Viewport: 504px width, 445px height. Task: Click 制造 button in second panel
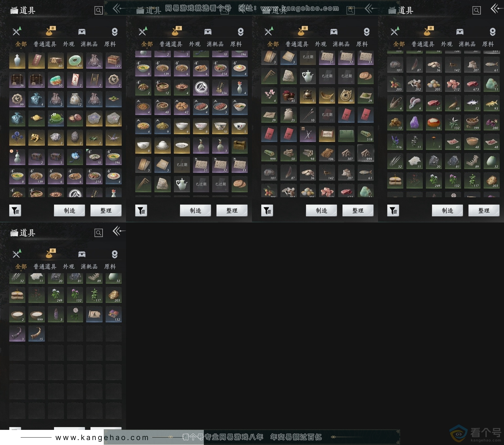tap(195, 210)
